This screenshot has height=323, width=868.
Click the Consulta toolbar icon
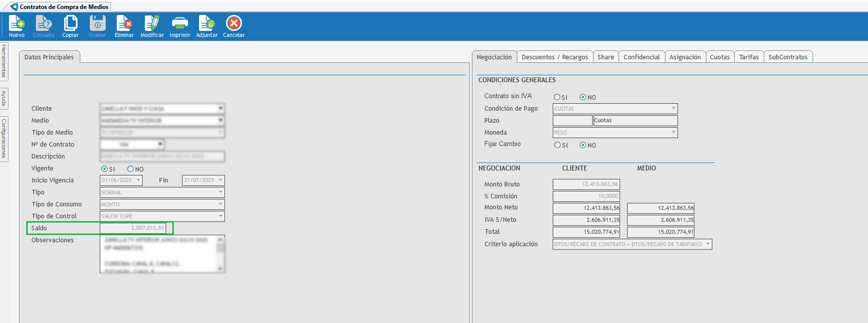(43, 26)
